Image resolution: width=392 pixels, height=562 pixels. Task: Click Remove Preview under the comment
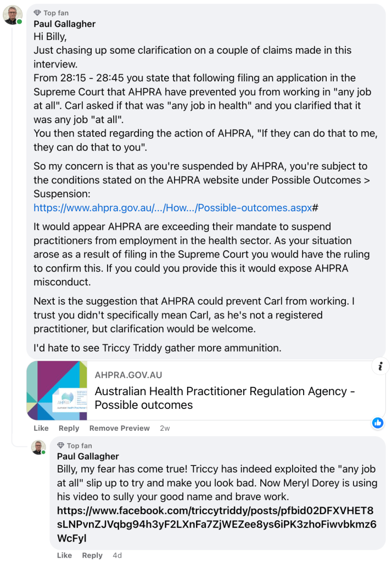click(119, 428)
